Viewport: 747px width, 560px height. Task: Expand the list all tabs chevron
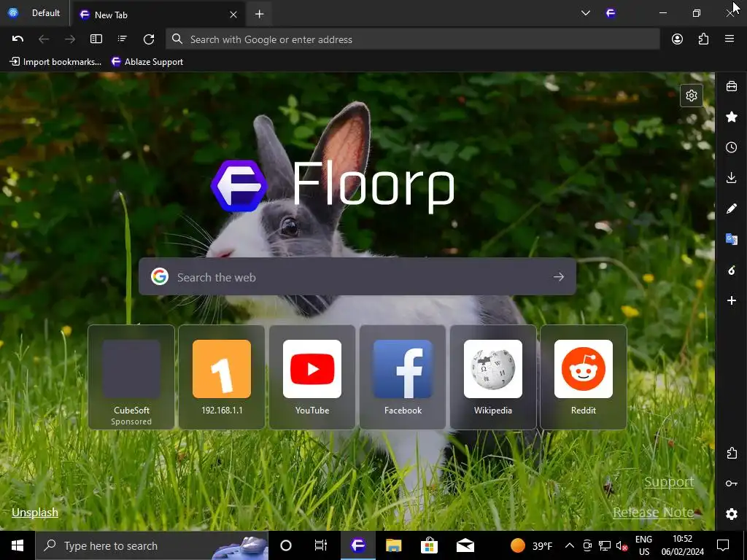586,13
